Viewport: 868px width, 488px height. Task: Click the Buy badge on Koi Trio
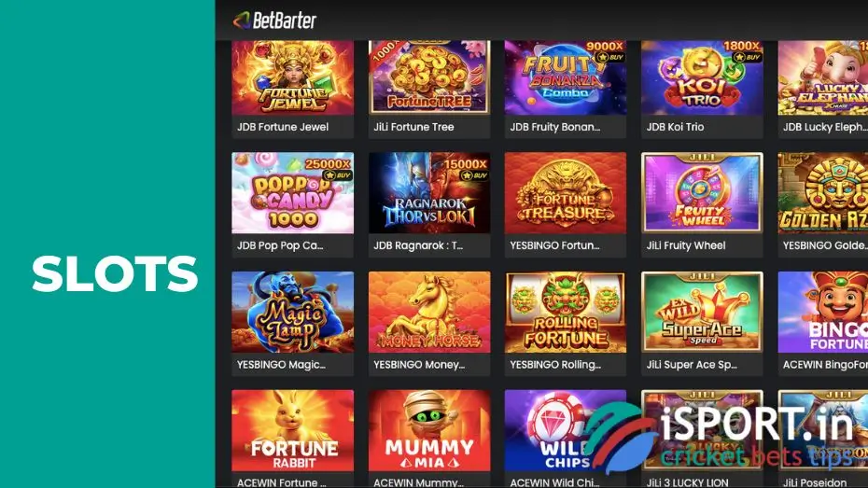coord(747,57)
